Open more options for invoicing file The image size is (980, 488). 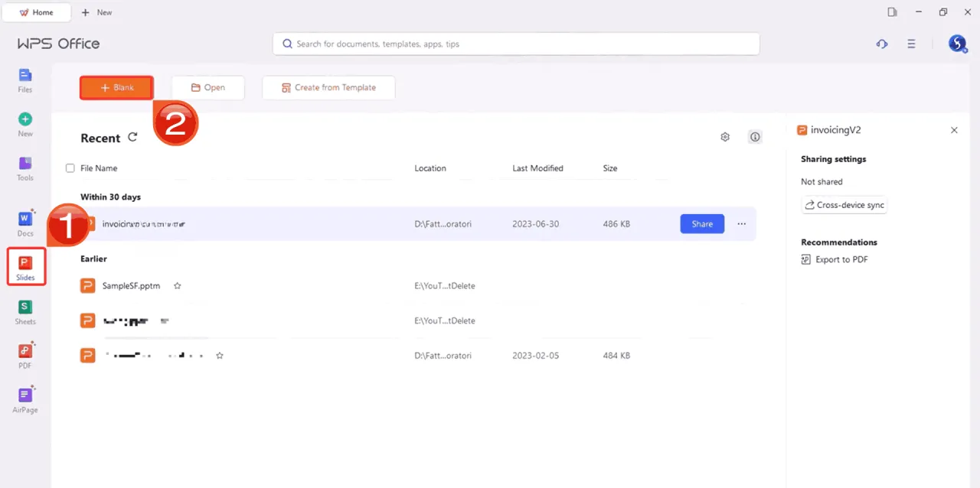pyautogui.click(x=741, y=224)
